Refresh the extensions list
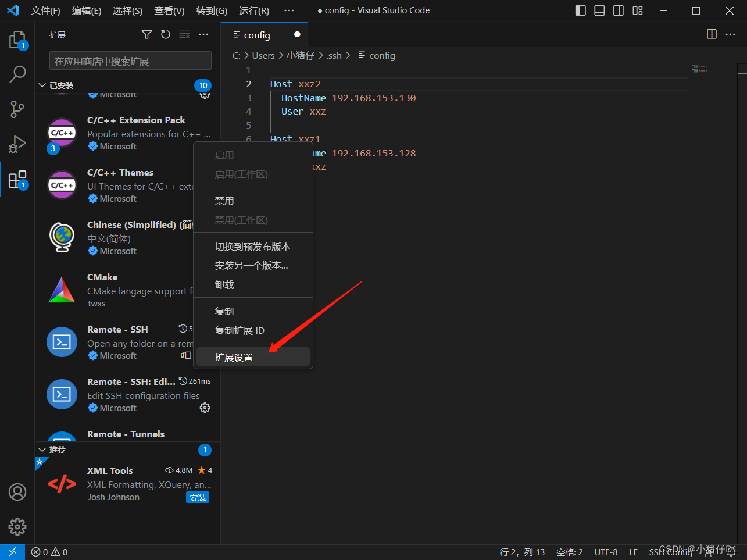The height and width of the screenshot is (560, 747). pyautogui.click(x=166, y=35)
